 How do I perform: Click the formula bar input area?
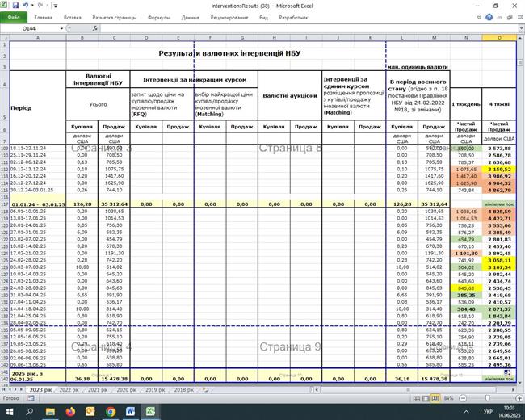coord(308,28)
